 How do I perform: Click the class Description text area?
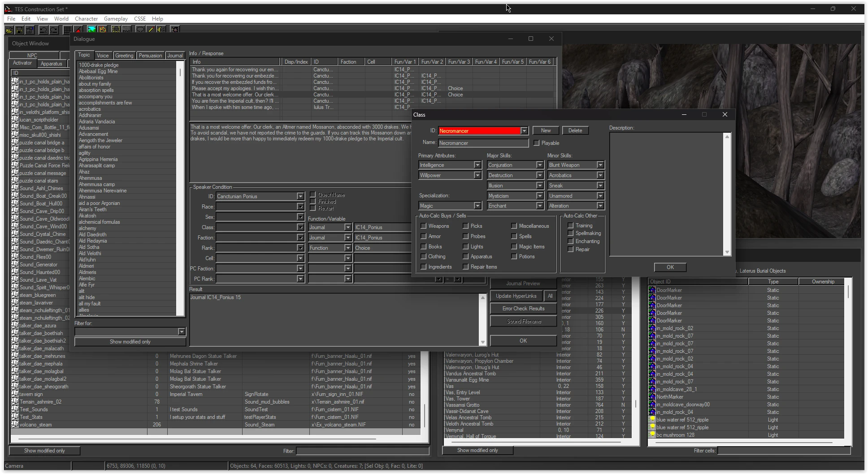click(667, 194)
